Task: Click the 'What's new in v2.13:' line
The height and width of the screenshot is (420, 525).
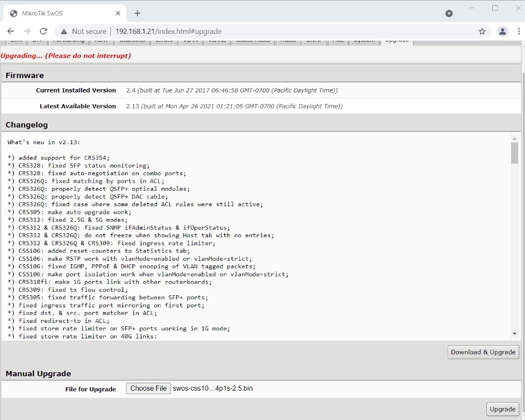Action: pyautogui.click(x=44, y=142)
